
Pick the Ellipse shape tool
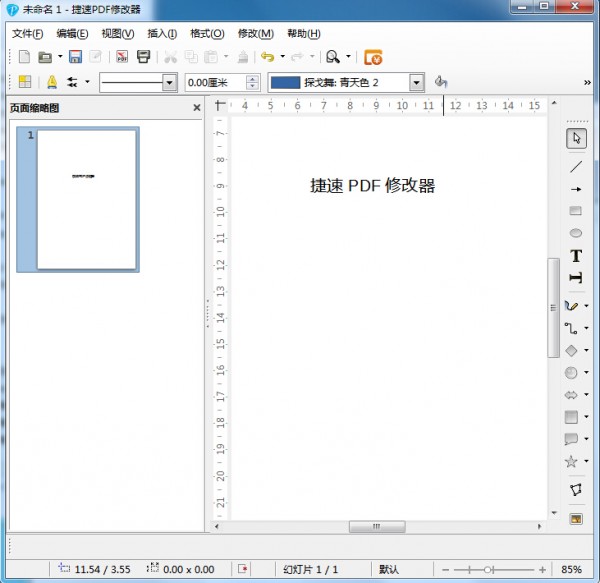point(575,233)
